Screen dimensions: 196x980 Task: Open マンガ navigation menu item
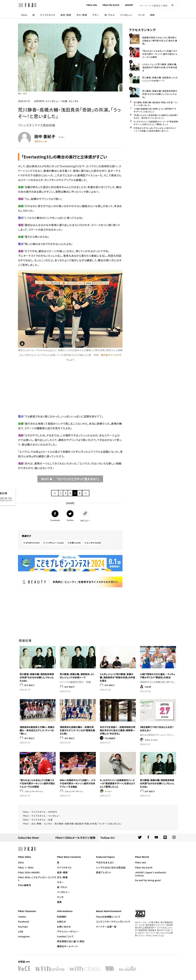pyautogui.click(x=141, y=15)
